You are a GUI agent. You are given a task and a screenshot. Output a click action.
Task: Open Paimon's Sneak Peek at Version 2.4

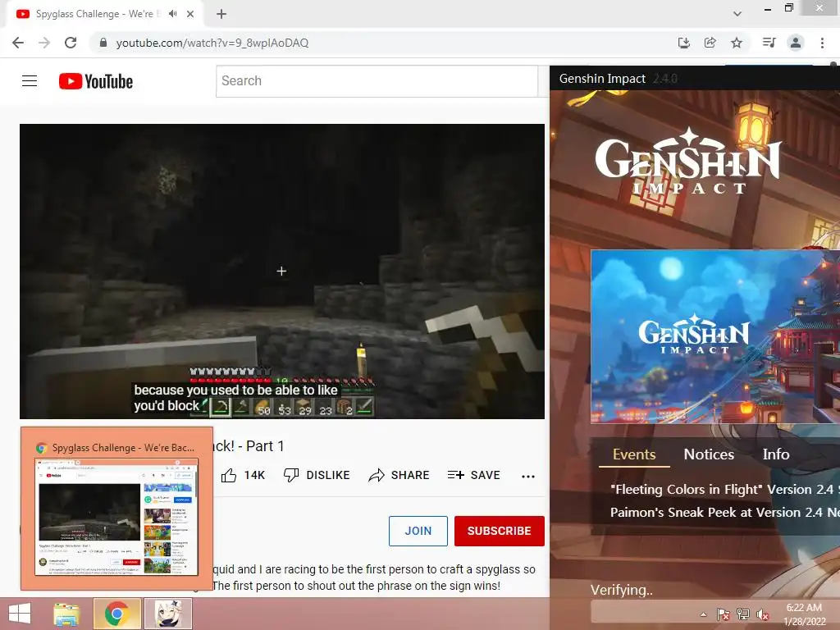(x=725, y=513)
